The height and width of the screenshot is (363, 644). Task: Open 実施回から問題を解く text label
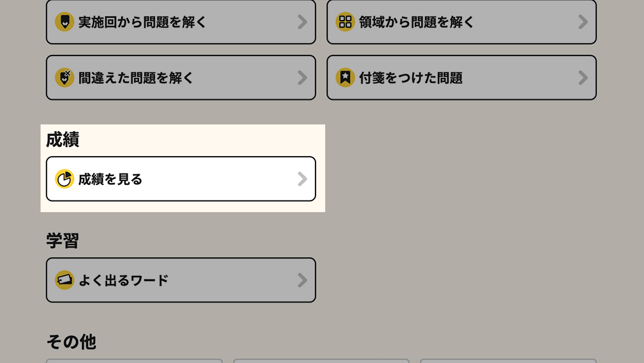coord(142,23)
